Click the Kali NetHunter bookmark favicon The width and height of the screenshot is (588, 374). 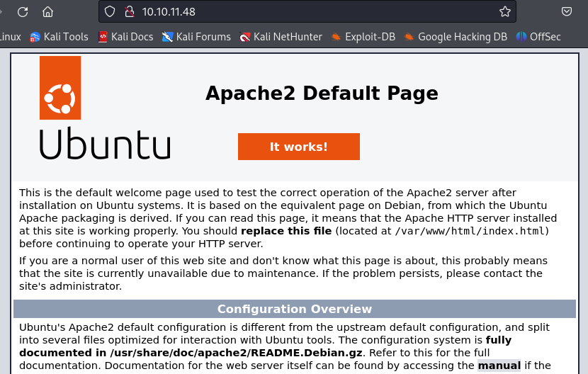245,37
